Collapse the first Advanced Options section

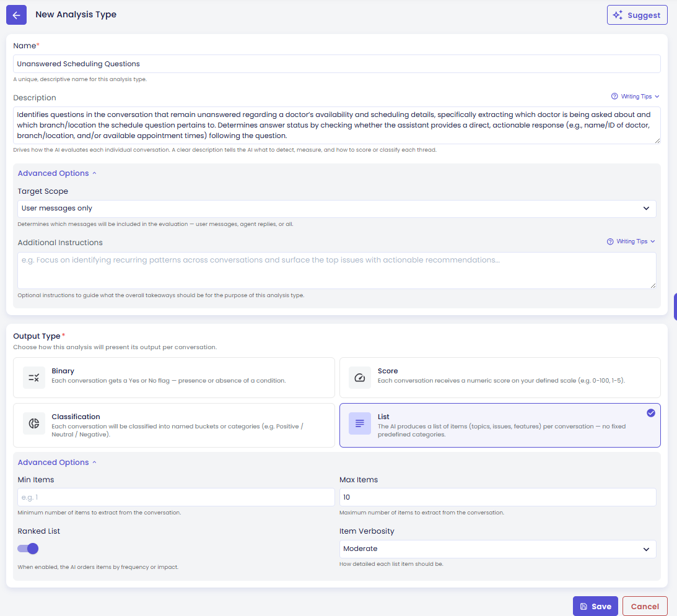coord(57,173)
